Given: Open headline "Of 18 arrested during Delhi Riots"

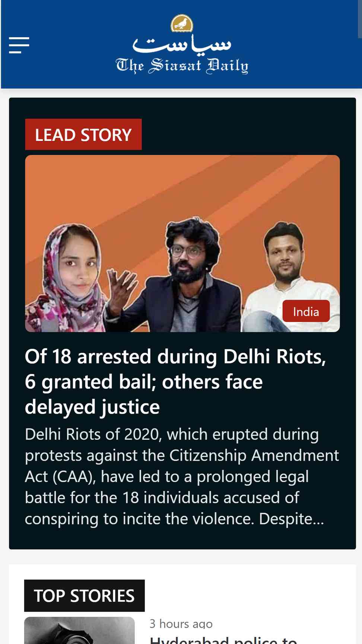Looking at the screenshot, I should click(x=175, y=381).
